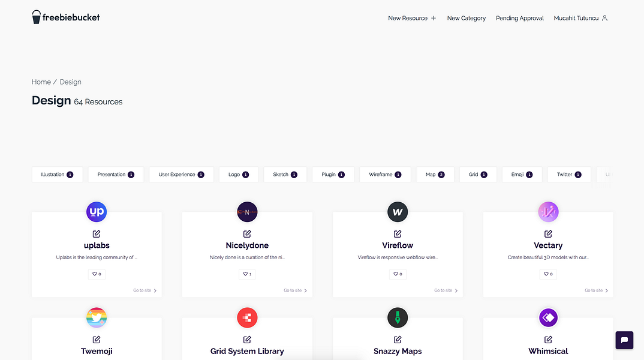644x360 pixels.
Task: Click 'Nicely done is a curation of the ni...' text
Action: tap(247, 257)
